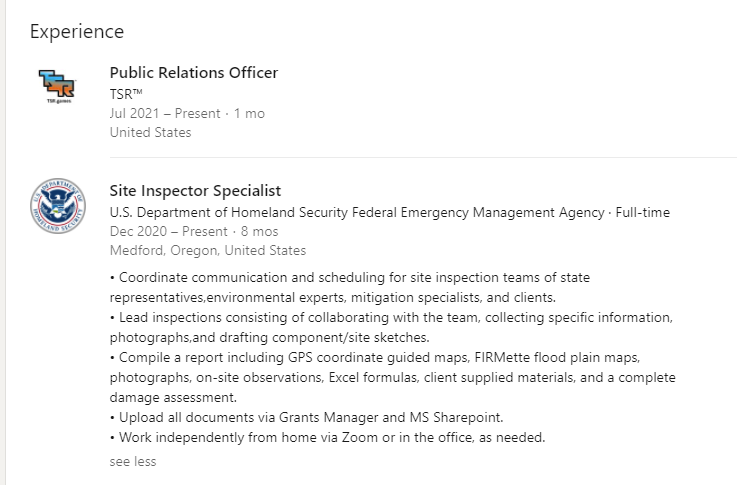The height and width of the screenshot is (485, 737).
Task: Select the Work independently from home bullet
Action: click(328, 438)
